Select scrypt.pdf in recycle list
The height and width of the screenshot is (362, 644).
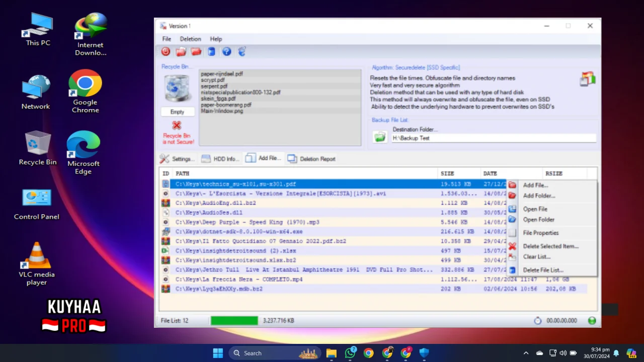pos(213,80)
